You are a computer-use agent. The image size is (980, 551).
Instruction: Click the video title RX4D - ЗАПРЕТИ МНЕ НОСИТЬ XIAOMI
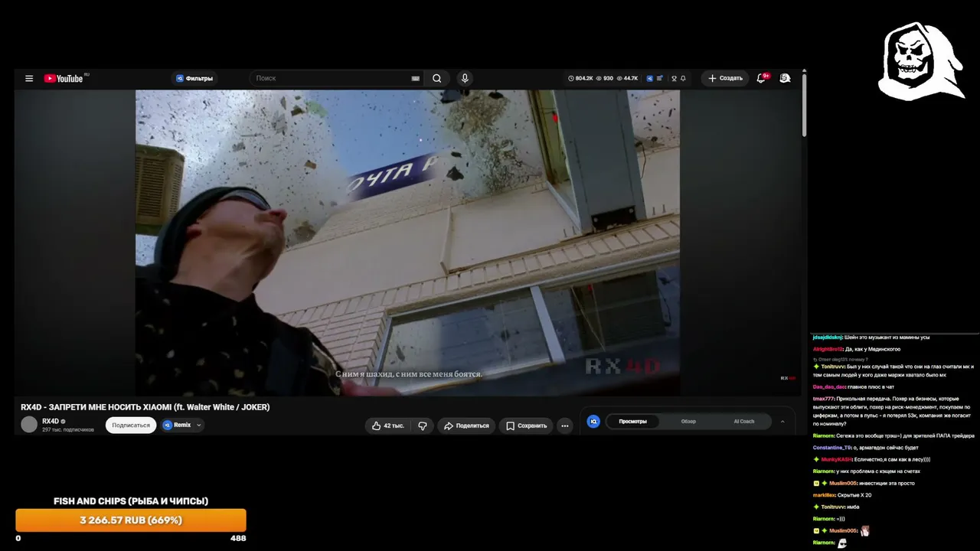tap(145, 407)
